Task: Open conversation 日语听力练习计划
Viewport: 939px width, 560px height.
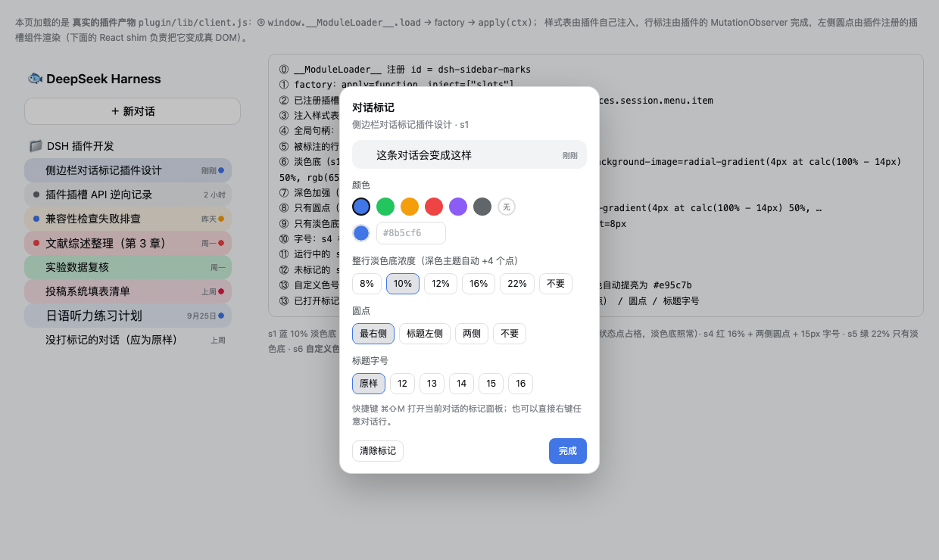Action: (x=128, y=316)
